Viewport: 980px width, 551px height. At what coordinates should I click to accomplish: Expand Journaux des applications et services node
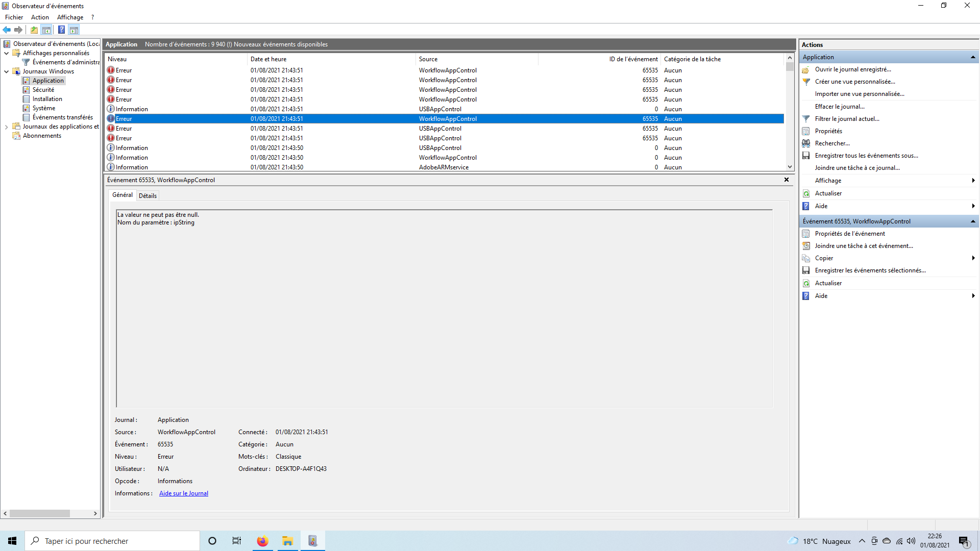pos(6,127)
